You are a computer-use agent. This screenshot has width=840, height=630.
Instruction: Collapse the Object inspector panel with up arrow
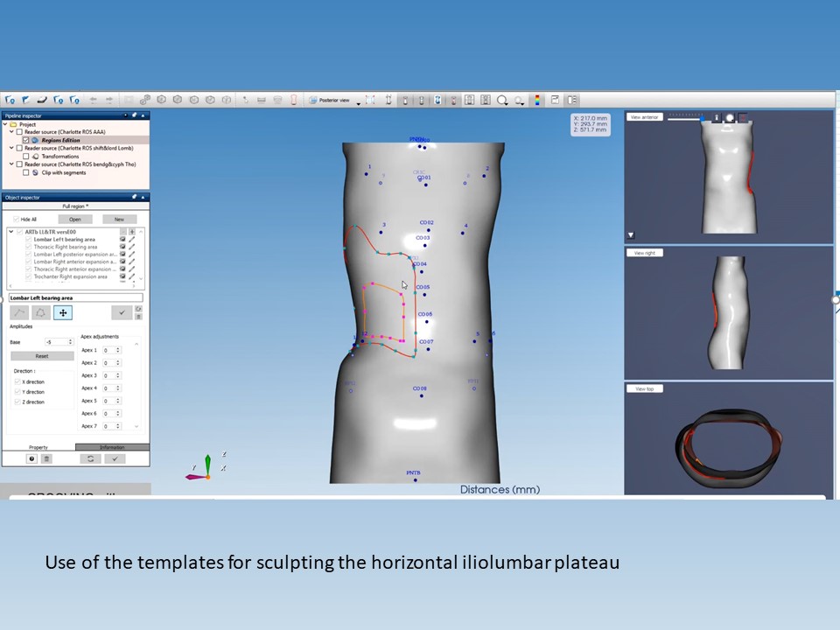tap(143, 197)
